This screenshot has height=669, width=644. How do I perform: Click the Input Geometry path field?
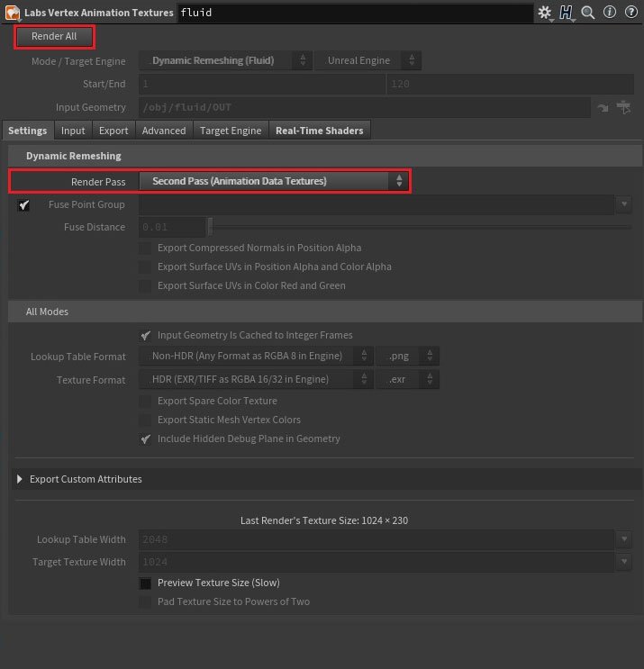(x=365, y=107)
